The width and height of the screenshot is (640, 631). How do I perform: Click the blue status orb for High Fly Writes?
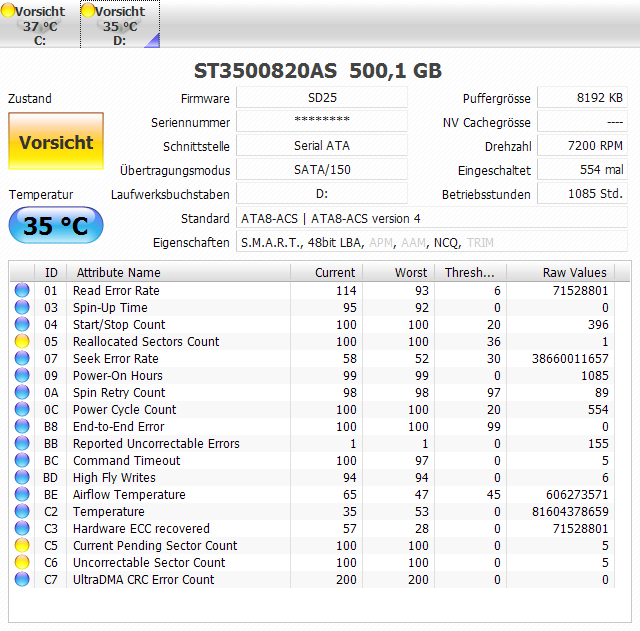[x=22, y=478]
